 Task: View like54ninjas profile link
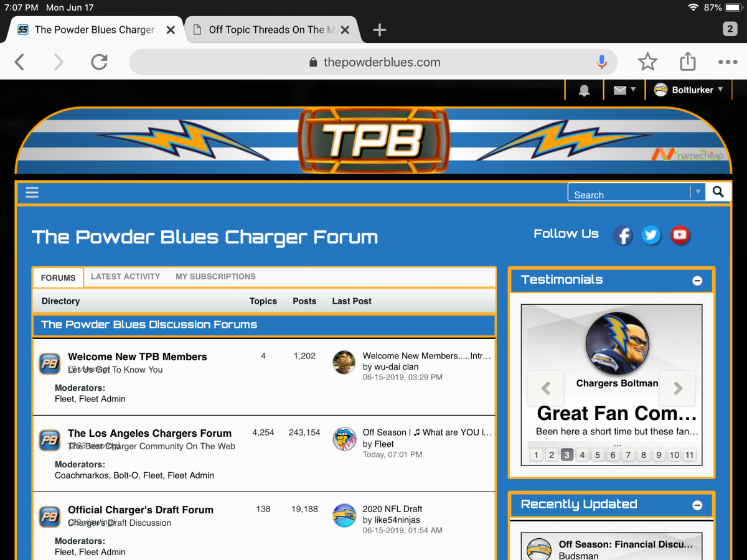397,520
